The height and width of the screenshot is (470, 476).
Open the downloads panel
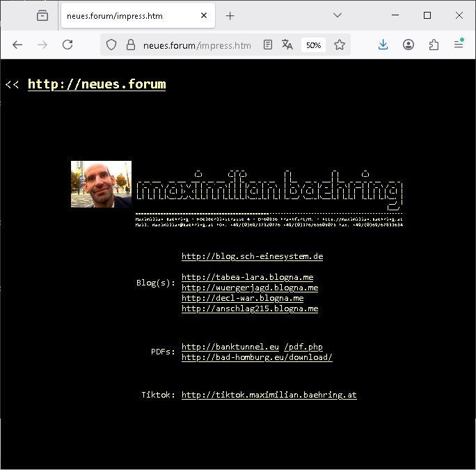tap(383, 45)
